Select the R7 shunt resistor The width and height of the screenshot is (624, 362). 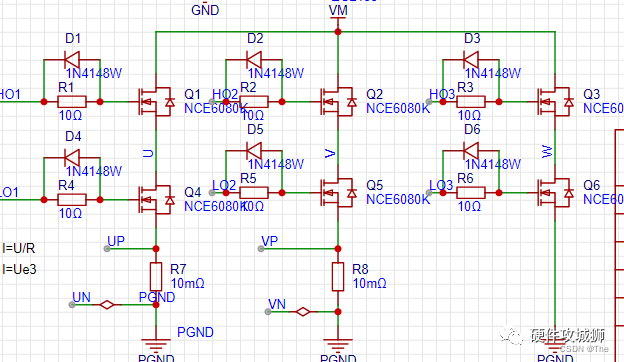click(156, 276)
